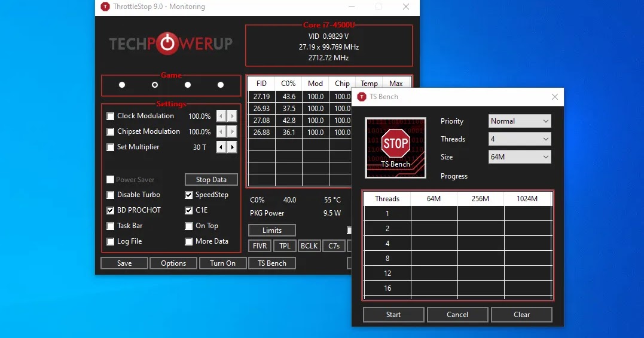Viewport: 644px width, 338px height.
Task: Open the Options button
Action: 173,263
